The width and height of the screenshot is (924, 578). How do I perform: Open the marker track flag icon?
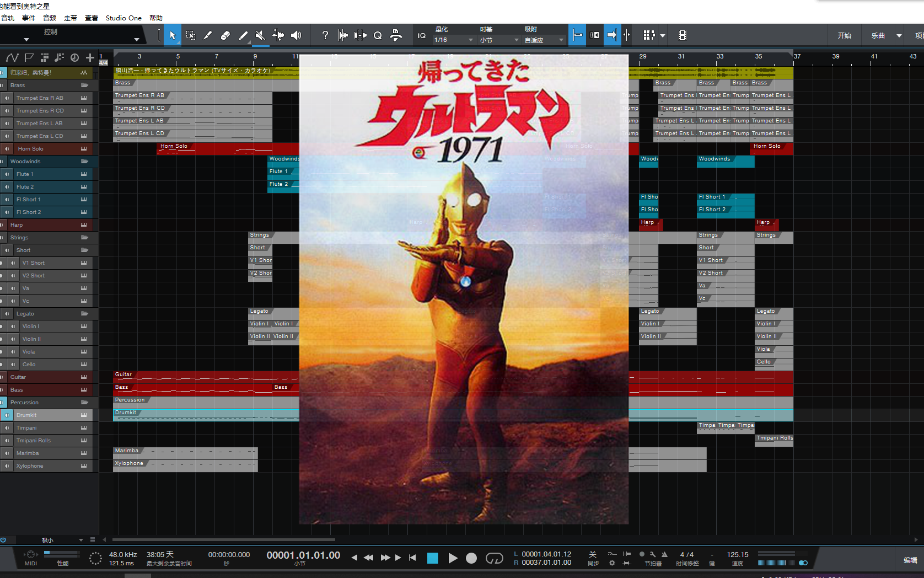[29, 57]
